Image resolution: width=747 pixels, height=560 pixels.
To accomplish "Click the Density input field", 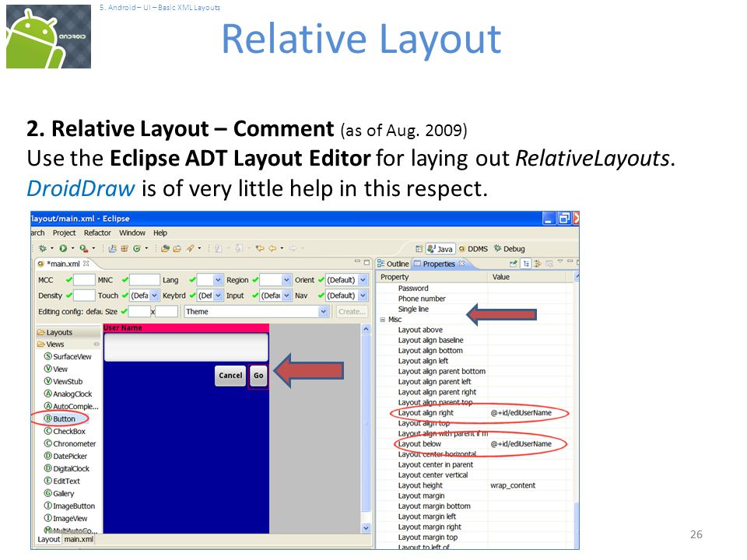I will [x=84, y=296].
